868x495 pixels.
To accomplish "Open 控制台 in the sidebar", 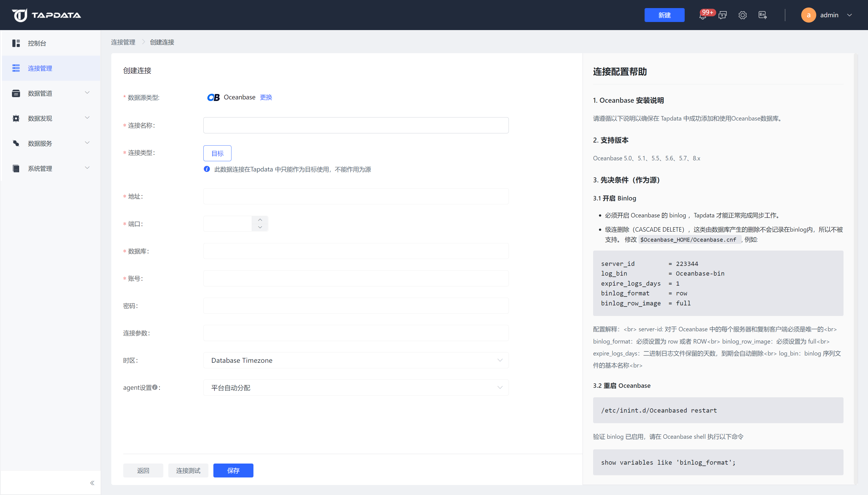I will click(37, 43).
